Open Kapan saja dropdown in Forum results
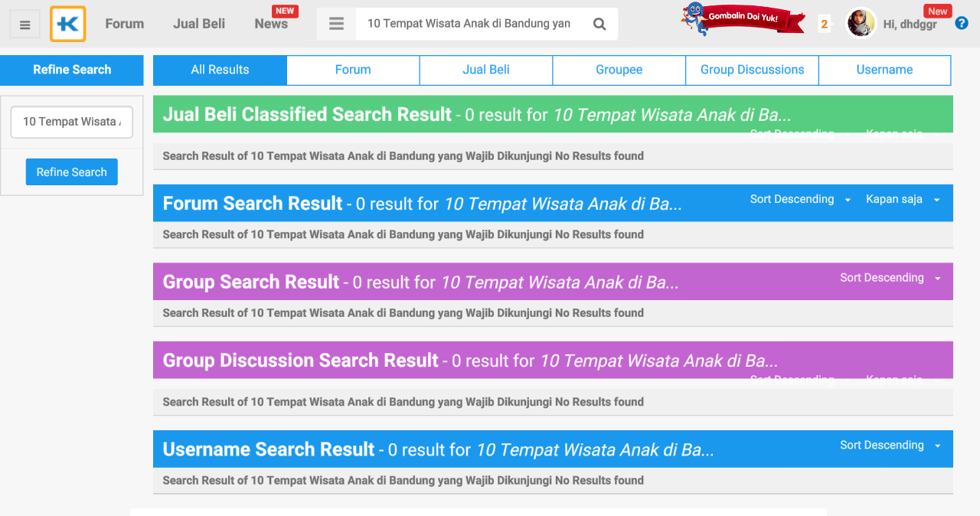Viewport: 980px width, 516px height. (x=903, y=199)
